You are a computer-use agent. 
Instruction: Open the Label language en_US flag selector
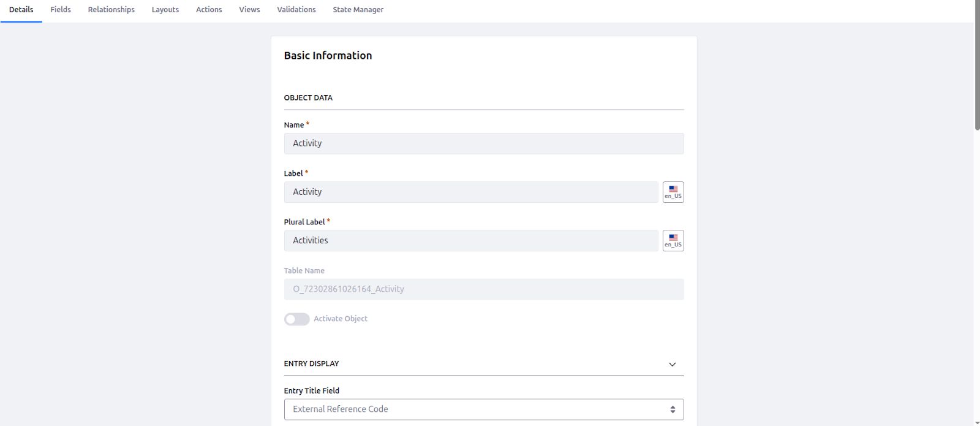(x=673, y=192)
